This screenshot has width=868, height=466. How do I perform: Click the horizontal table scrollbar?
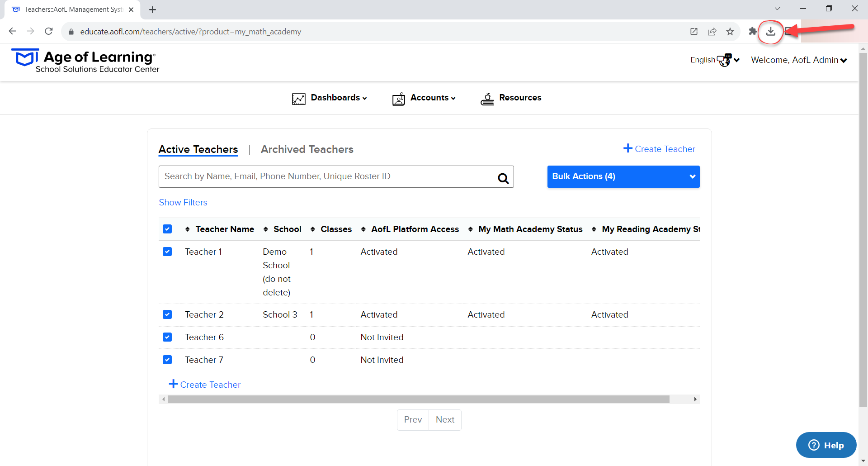pos(419,399)
